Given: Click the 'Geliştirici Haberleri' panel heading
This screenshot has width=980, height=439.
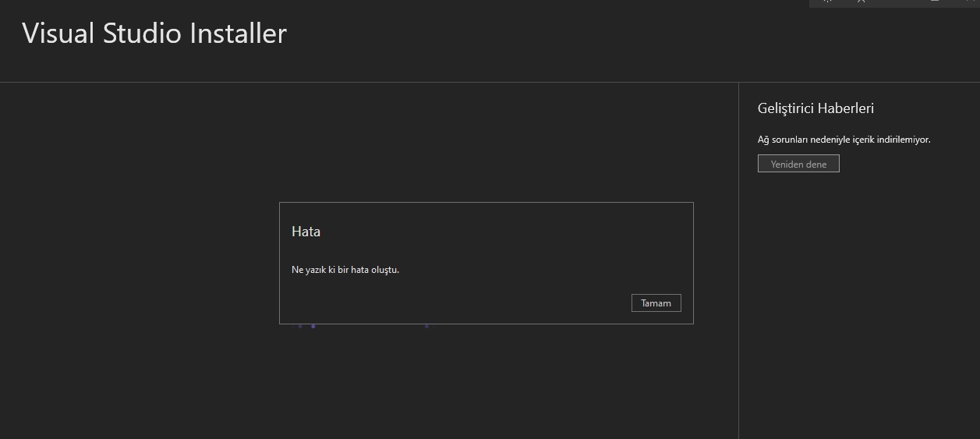Looking at the screenshot, I should (815, 108).
